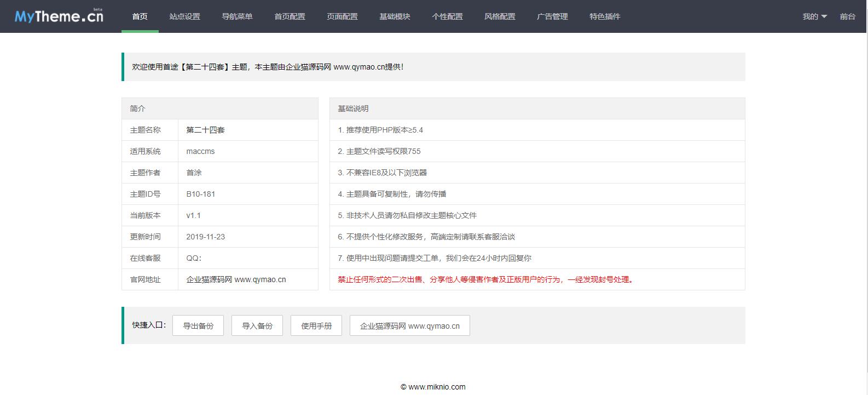Click the MyTheme.cn logo

point(59,16)
